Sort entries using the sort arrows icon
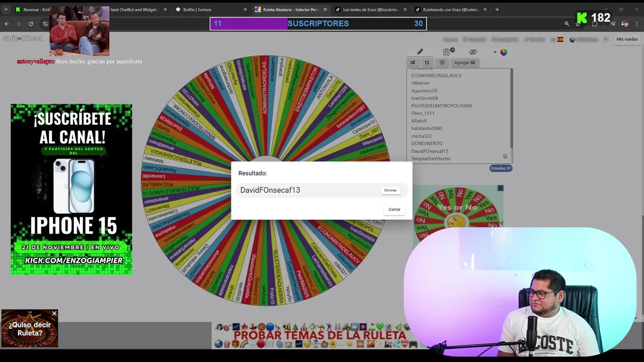644x362 pixels. [427, 63]
